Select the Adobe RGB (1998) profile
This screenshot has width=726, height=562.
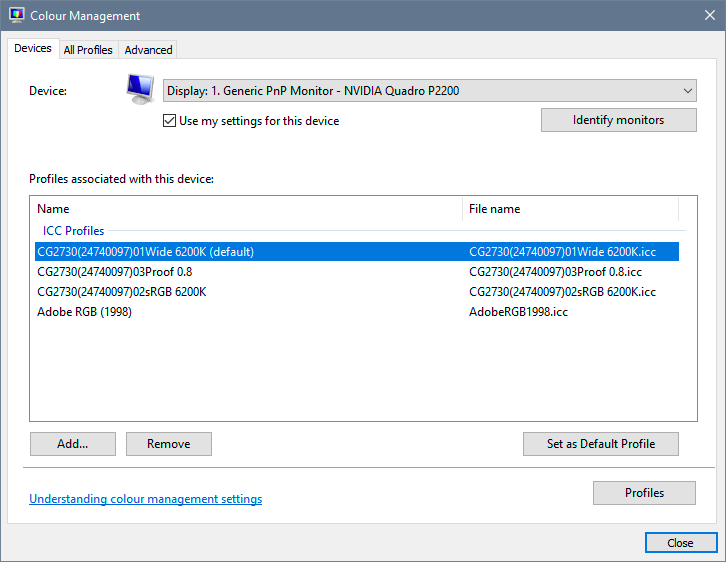(x=84, y=312)
